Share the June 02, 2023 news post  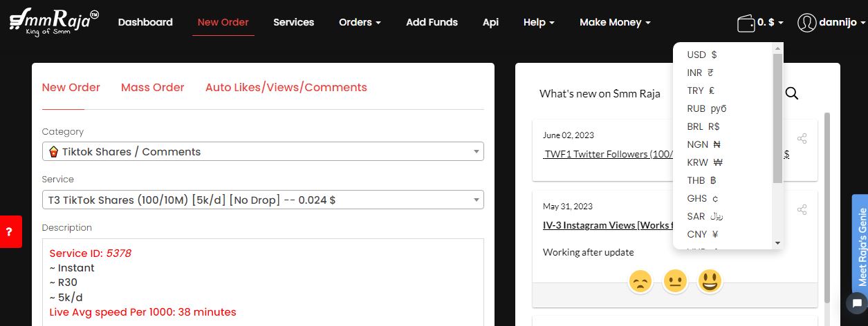click(802, 138)
